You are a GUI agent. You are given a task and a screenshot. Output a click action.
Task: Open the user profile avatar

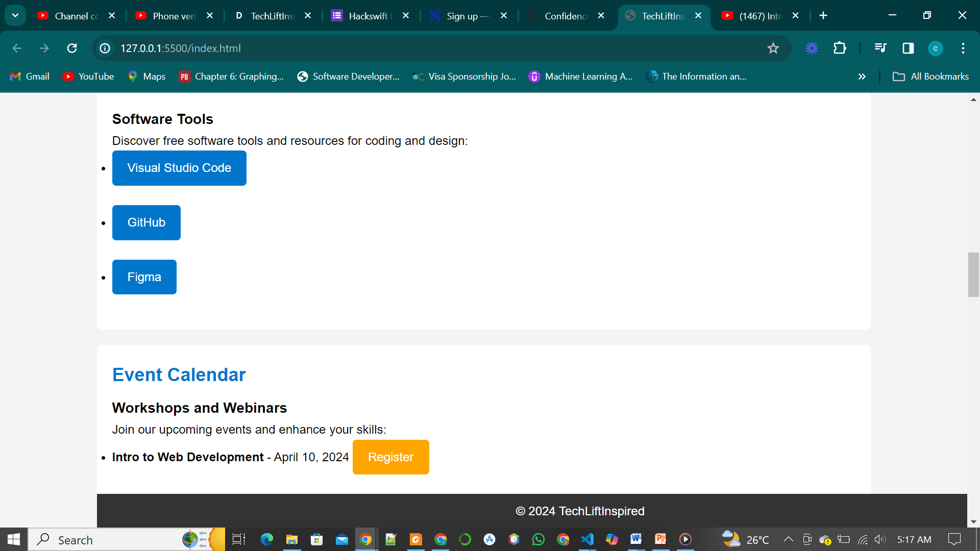[x=935, y=48]
